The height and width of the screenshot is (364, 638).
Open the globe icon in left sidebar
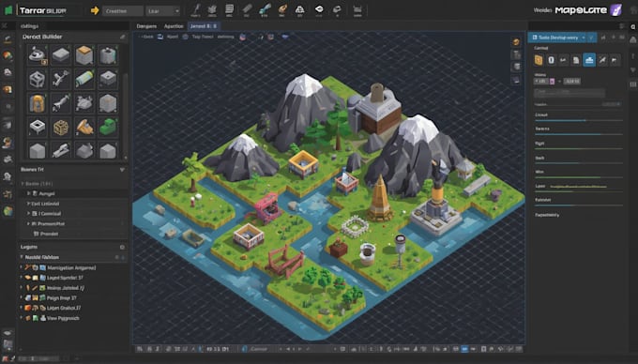tap(8, 211)
